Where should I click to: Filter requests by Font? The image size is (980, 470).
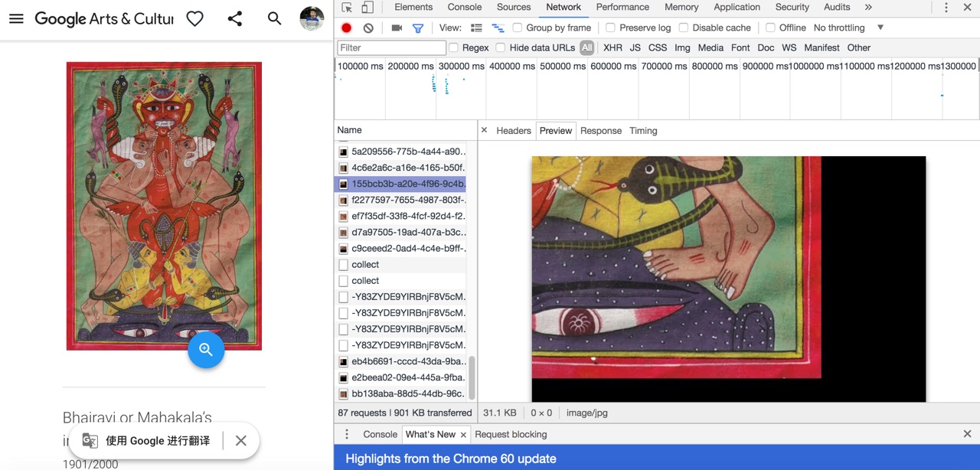[x=740, y=47]
